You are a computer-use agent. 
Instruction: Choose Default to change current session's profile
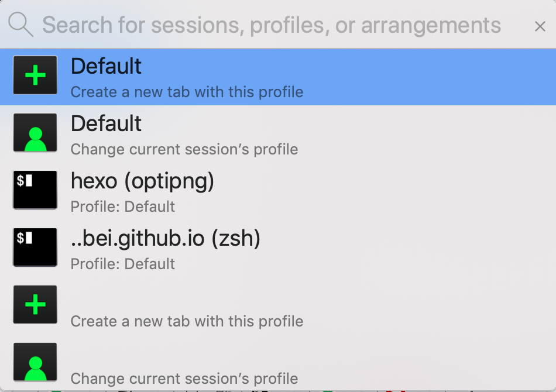pos(278,135)
